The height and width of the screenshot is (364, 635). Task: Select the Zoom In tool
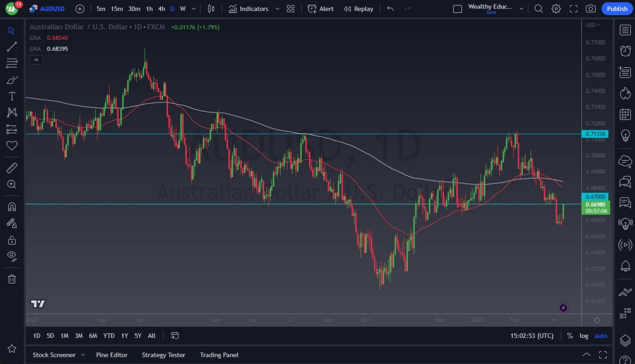12,184
